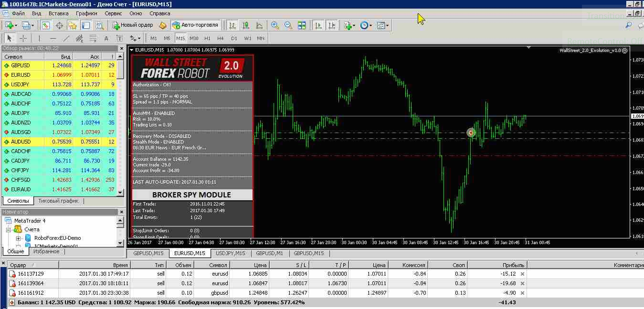The image size is (644, 309).
Task: Switch timeframe to H1
Action: pyautogui.click(x=207, y=39)
